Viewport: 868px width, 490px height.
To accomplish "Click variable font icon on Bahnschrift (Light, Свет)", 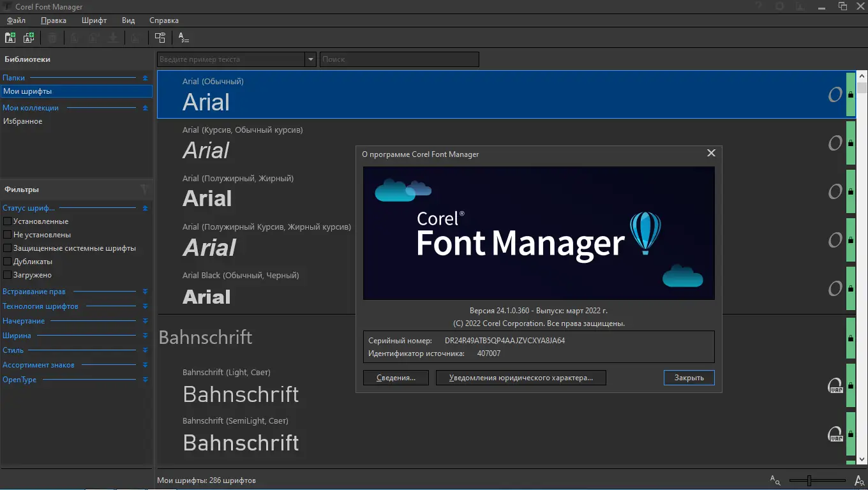I will coord(835,386).
